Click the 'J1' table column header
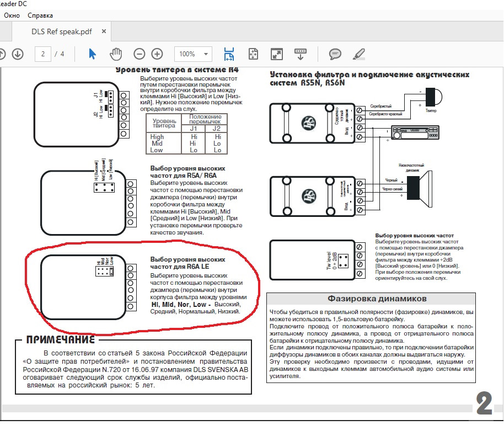Viewport: 504px width, 425px height. tap(194, 129)
